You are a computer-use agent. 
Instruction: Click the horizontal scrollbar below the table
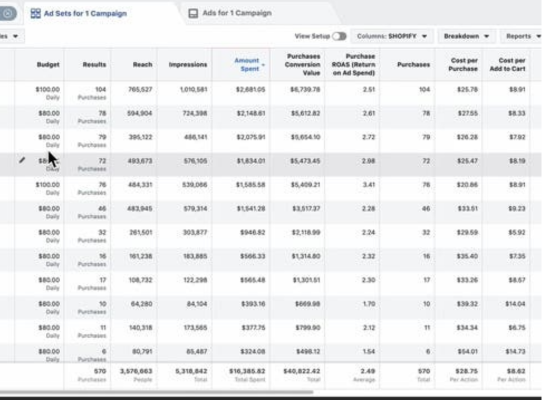pyautogui.click(x=156, y=392)
